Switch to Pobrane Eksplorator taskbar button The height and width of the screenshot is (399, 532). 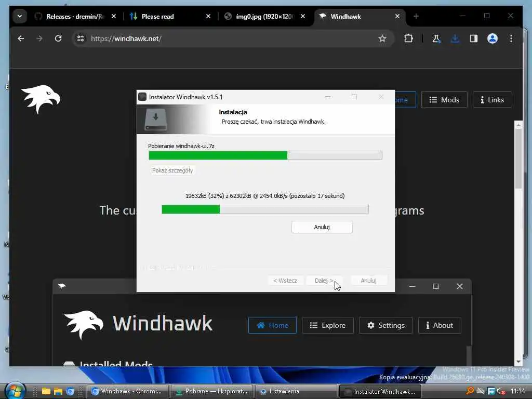point(212,391)
